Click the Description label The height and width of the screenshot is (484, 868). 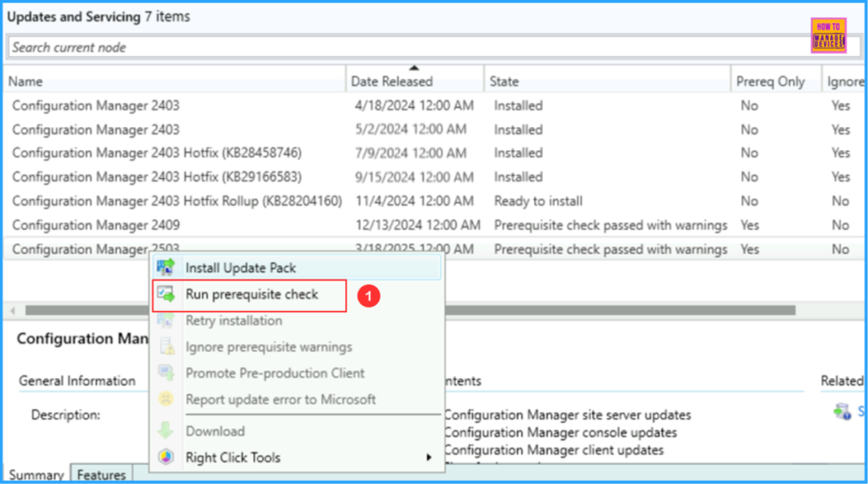pyautogui.click(x=65, y=414)
